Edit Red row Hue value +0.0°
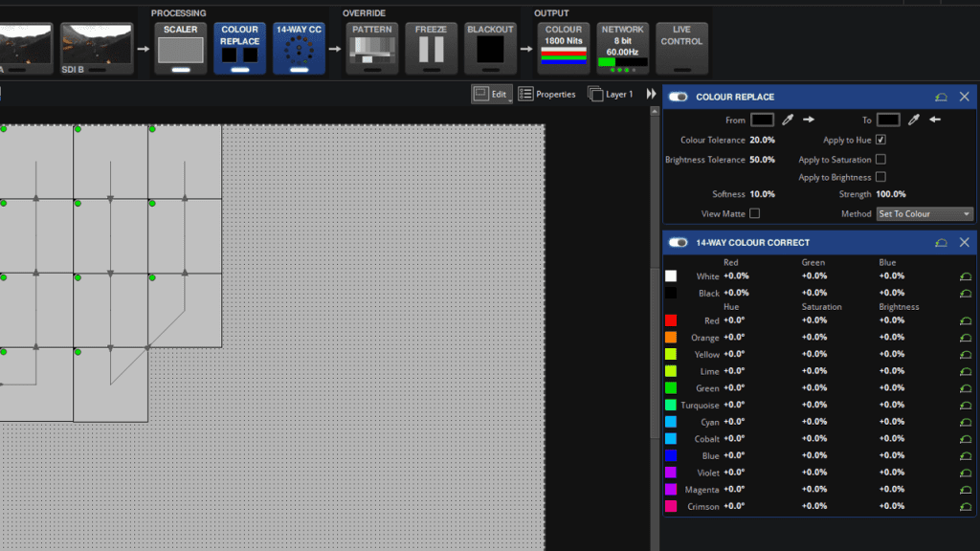 tap(734, 320)
